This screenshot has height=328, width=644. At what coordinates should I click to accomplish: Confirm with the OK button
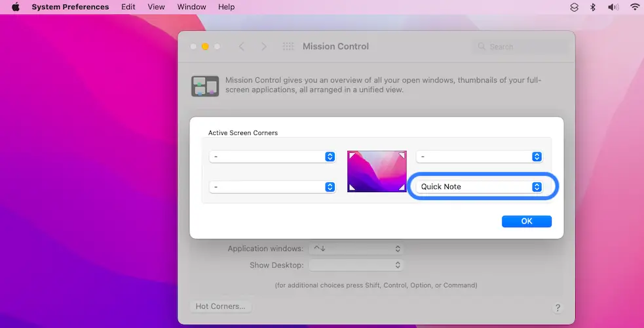527,221
